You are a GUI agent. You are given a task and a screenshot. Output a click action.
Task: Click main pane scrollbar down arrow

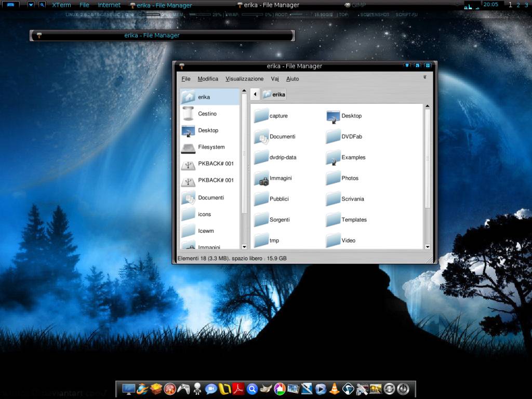click(x=428, y=247)
